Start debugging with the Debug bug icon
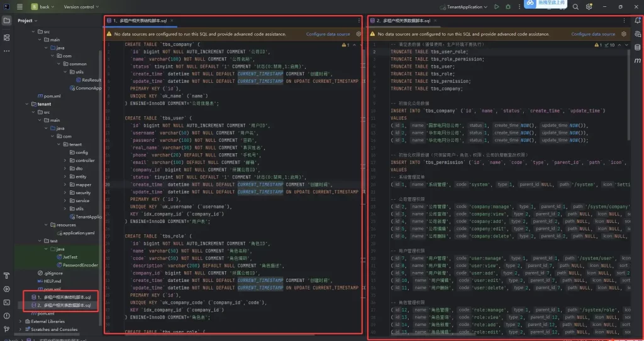 508,7
